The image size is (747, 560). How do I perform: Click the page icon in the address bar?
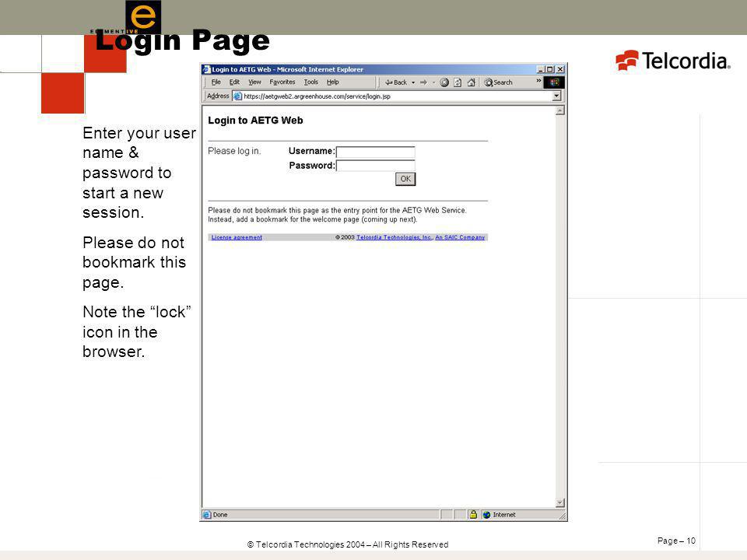[238, 96]
